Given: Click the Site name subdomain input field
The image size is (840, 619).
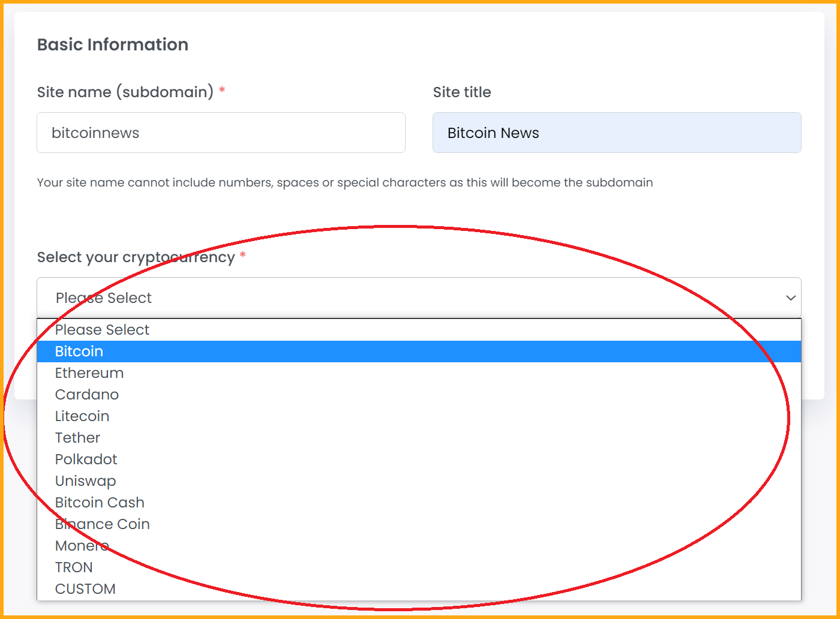Looking at the screenshot, I should tap(221, 133).
